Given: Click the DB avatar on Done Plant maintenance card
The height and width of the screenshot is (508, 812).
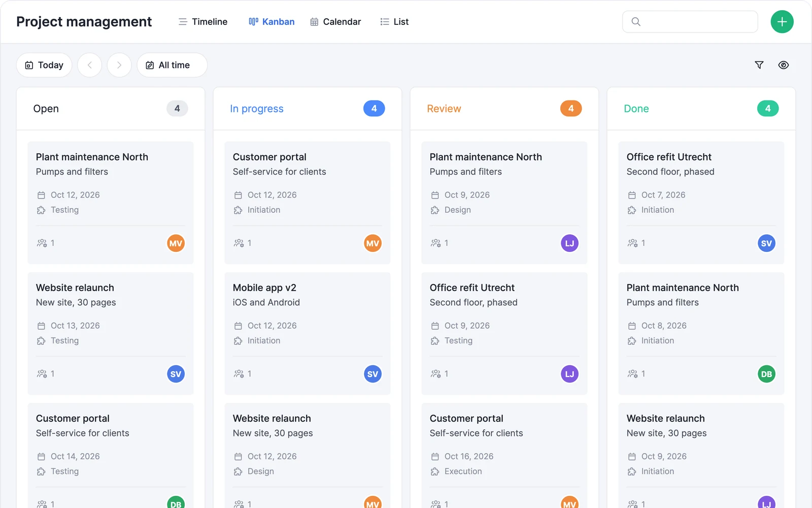Looking at the screenshot, I should point(766,374).
